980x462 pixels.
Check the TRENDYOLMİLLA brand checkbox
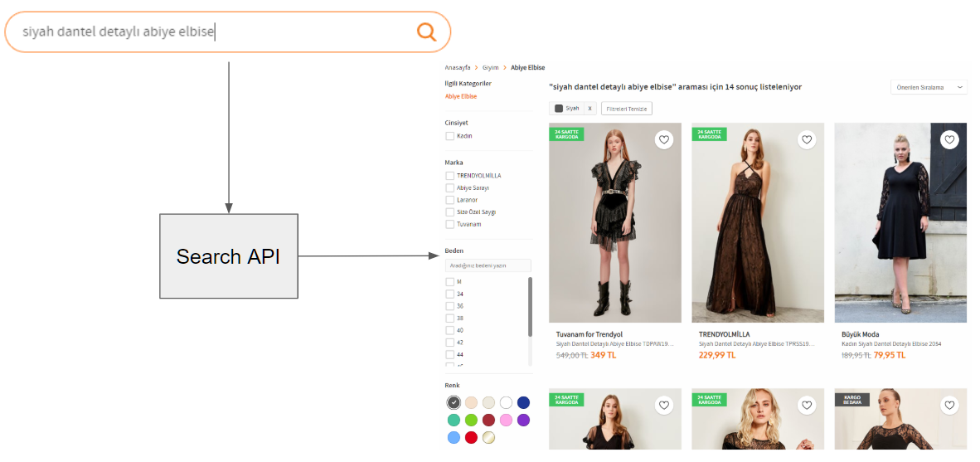449,176
